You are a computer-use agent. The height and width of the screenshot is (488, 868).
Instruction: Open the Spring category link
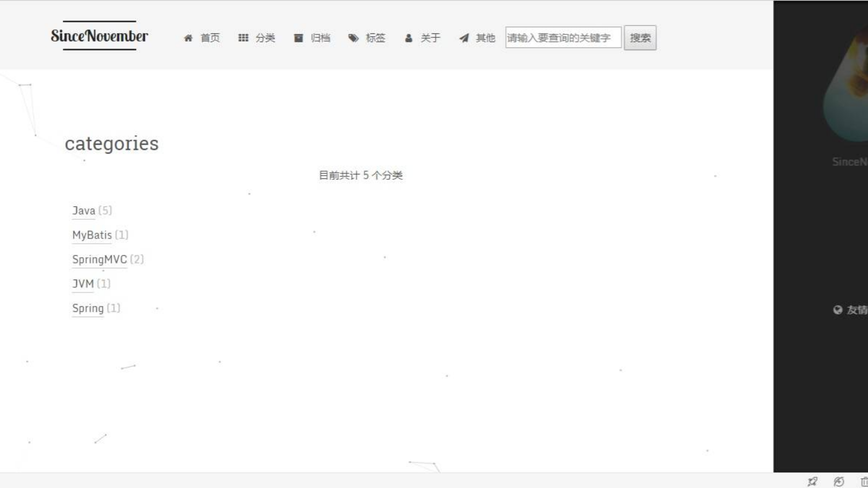click(88, 308)
